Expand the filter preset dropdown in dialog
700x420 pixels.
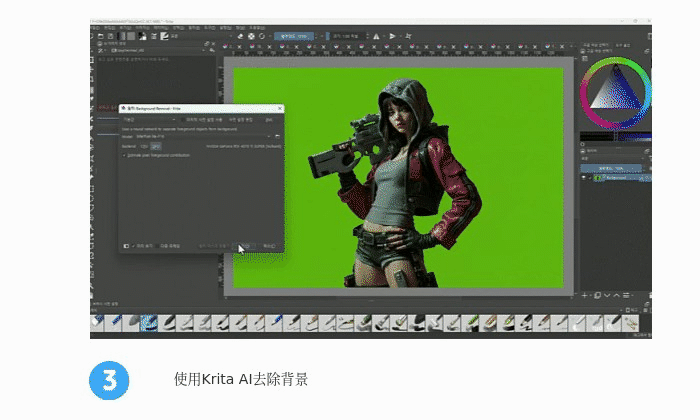[x=150, y=119]
